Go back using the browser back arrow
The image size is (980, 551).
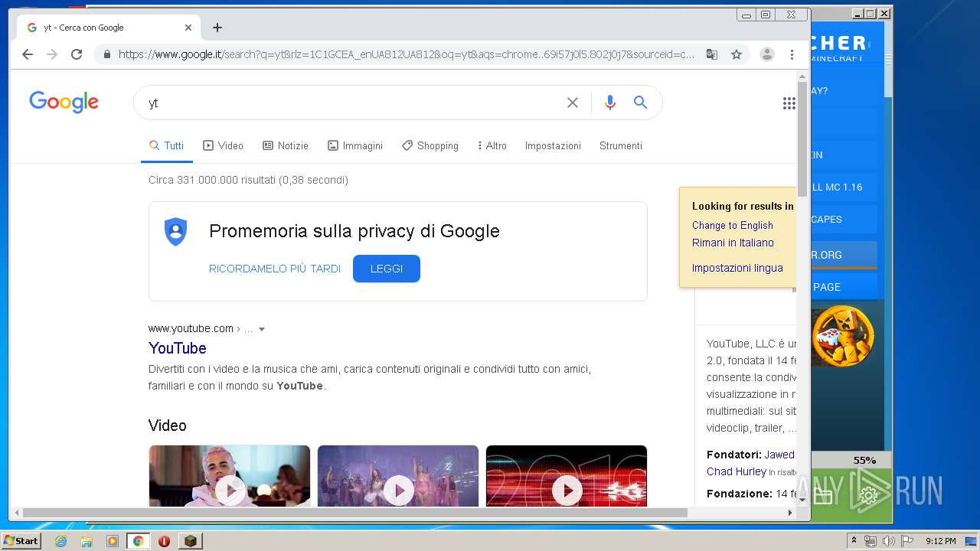point(28,54)
